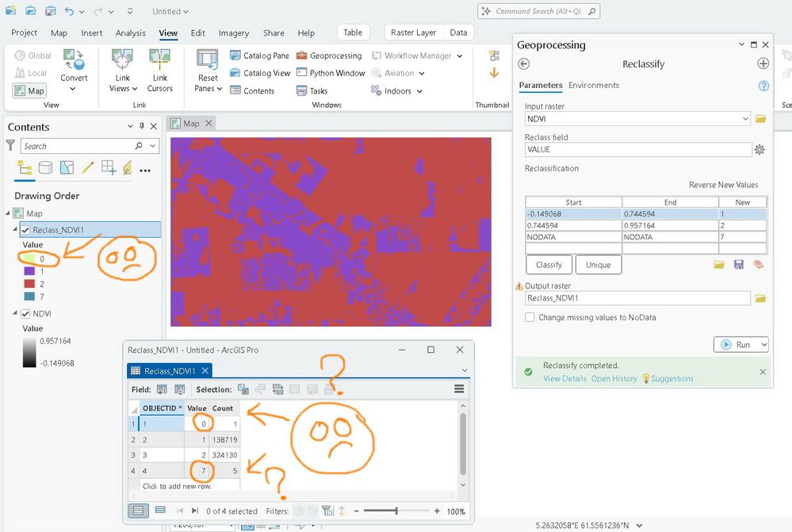Open the Reclass field settings gear
This screenshot has height=532, width=792.
(759, 149)
